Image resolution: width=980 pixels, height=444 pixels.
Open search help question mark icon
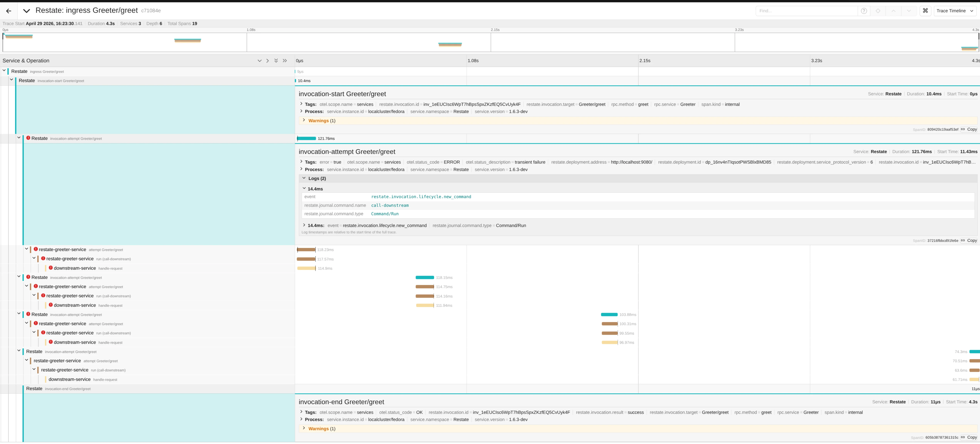pyautogui.click(x=864, y=11)
